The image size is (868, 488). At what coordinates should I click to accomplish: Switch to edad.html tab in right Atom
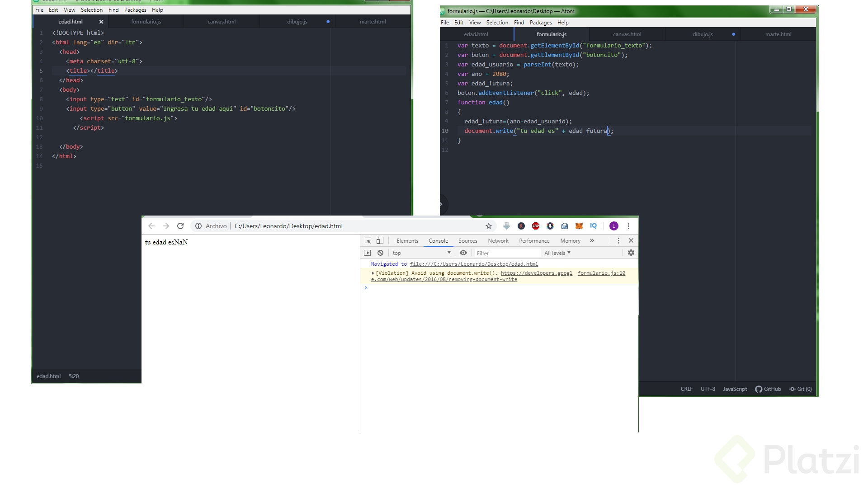[476, 34]
